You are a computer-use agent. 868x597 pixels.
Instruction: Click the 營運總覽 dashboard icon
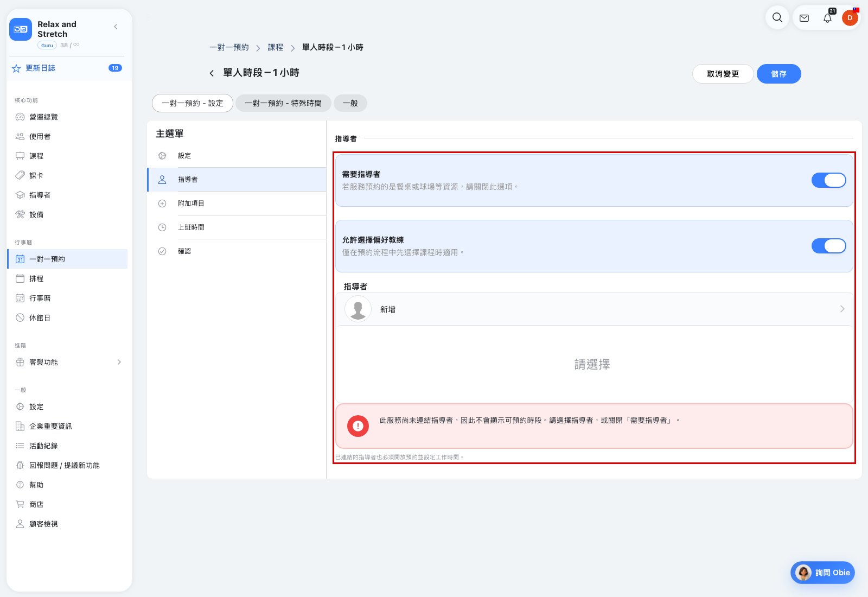point(20,117)
